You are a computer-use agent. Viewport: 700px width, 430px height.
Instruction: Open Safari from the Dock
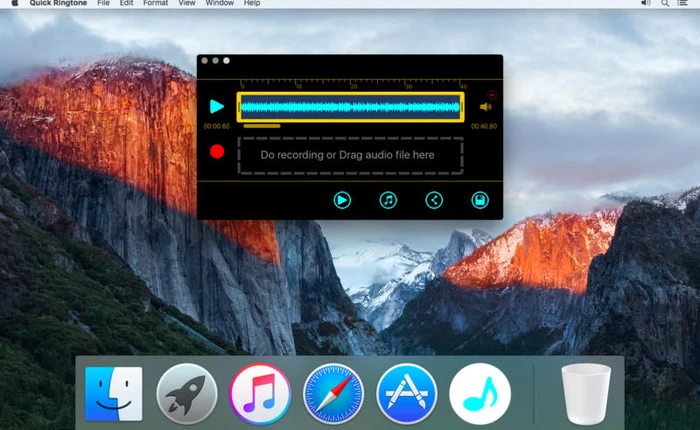coord(333,393)
